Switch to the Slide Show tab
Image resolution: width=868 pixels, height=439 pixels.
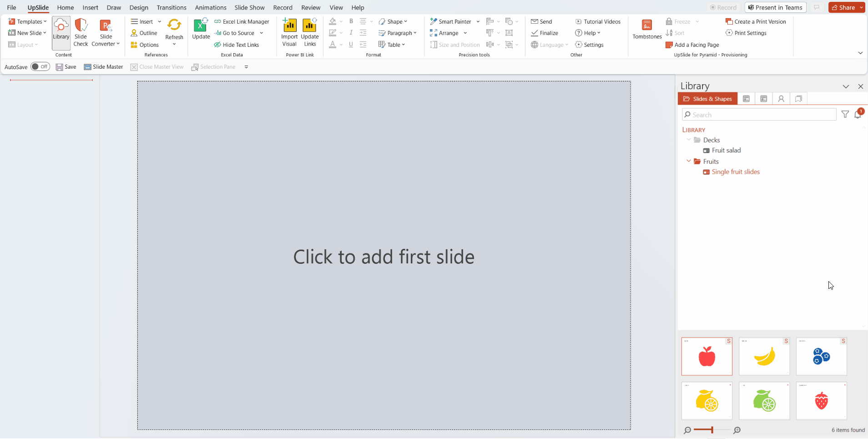coord(249,7)
